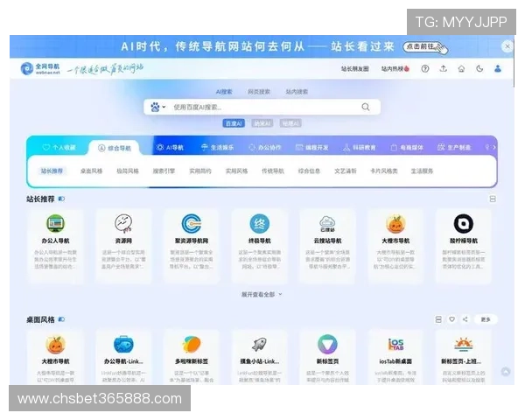Toggle the switch beside 站长推荐 heading
Image resolution: width=525 pixels, height=420 pixels.
[x=61, y=199]
